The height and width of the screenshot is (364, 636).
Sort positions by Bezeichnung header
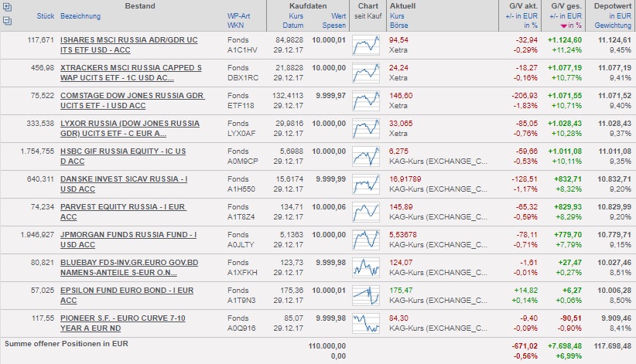[x=81, y=15]
